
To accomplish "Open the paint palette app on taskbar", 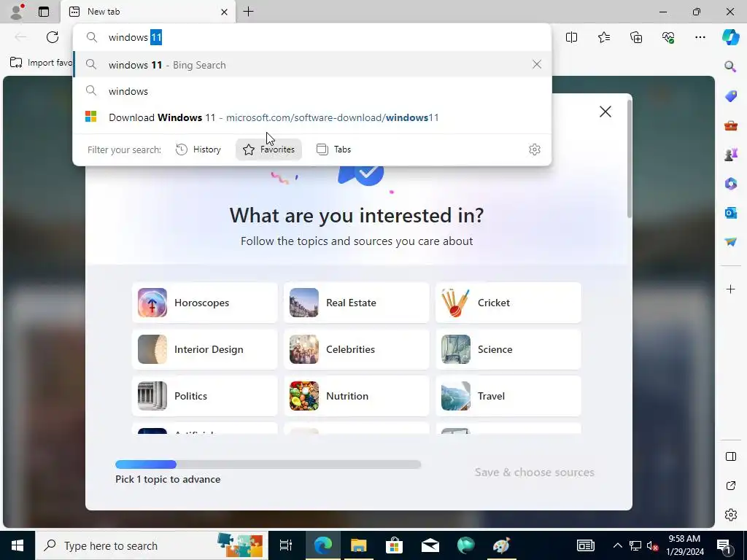I will pyautogui.click(x=501, y=545).
